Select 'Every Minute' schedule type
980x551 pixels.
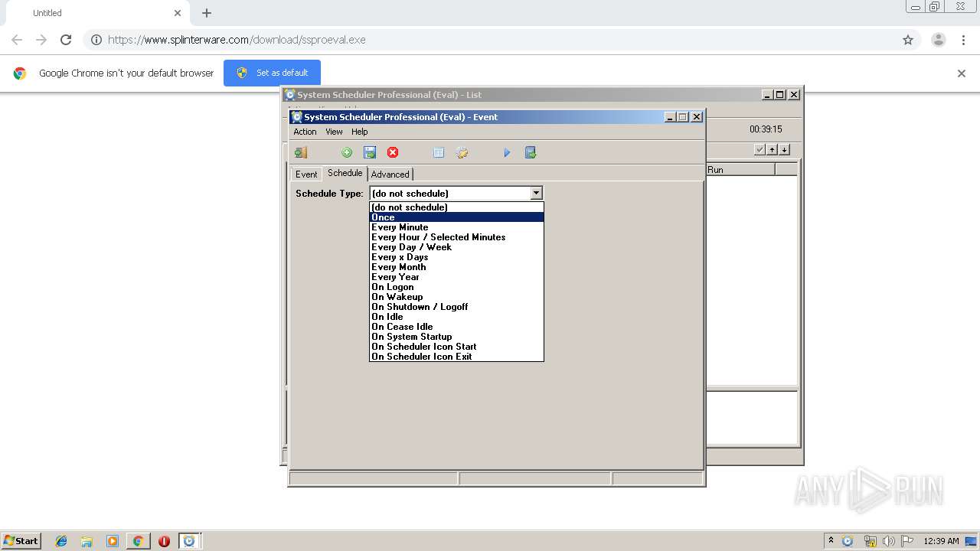click(456, 227)
